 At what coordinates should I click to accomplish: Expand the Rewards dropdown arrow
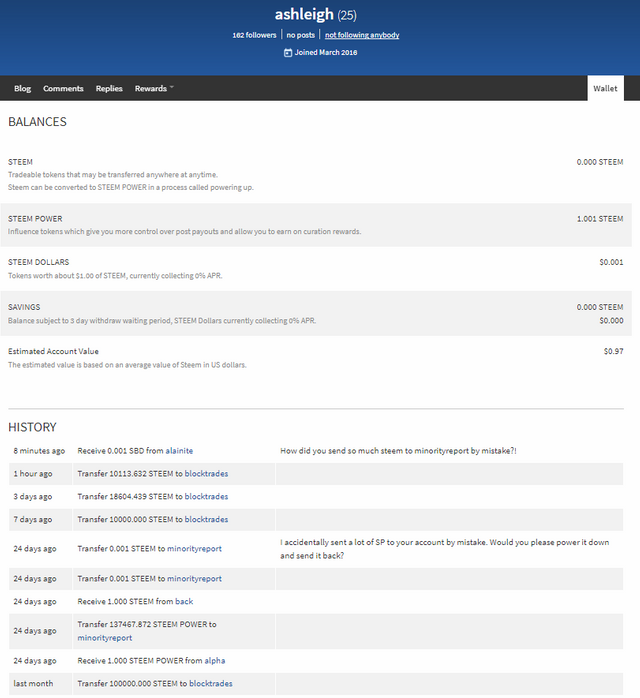(172, 87)
